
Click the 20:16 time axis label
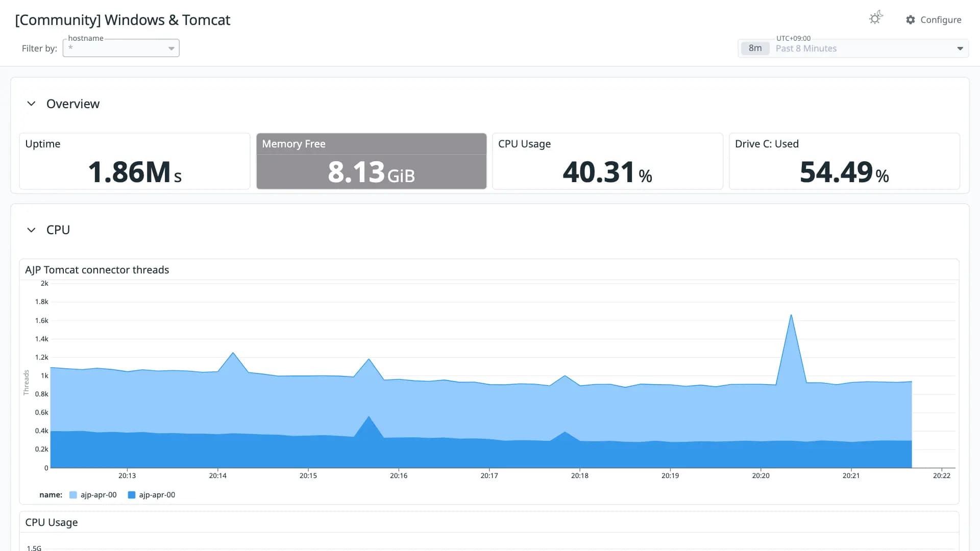pyautogui.click(x=399, y=475)
